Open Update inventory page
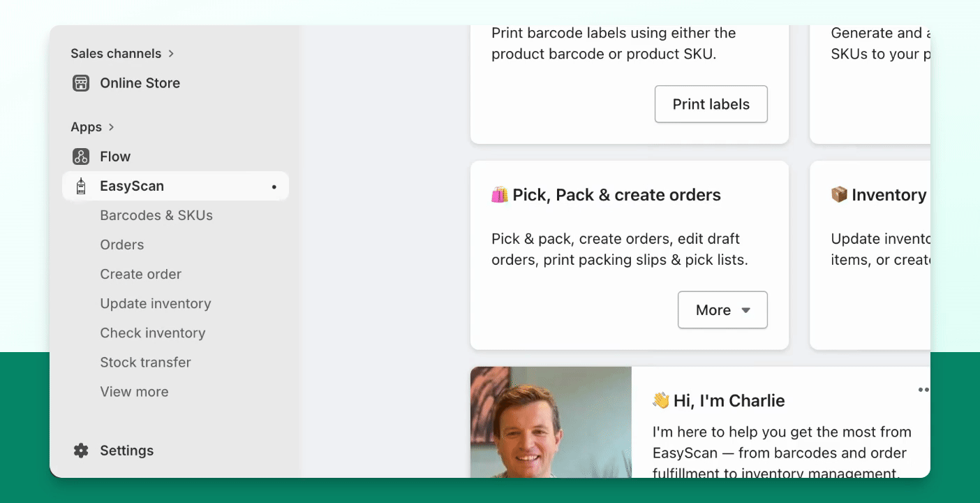Viewport: 980px width, 503px height. pos(156,303)
